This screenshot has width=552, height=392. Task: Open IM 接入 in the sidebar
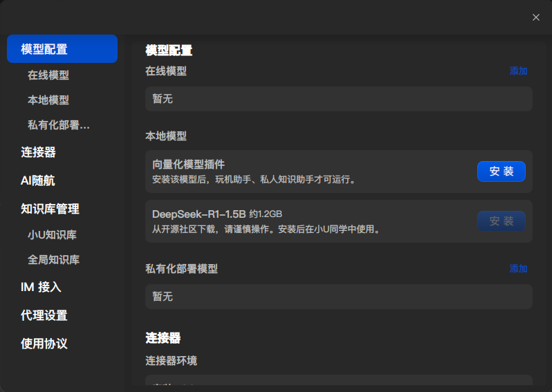click(x=41, y=287)
